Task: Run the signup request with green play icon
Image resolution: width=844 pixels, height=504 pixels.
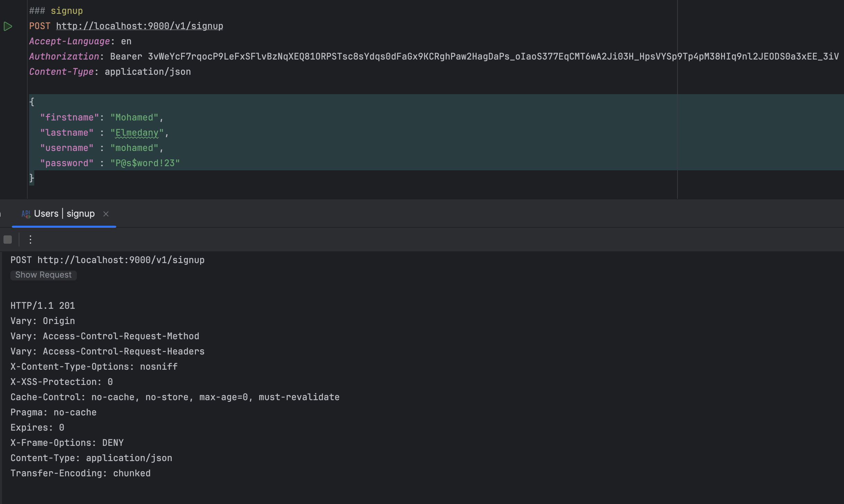Action: [x=8, y=26]
